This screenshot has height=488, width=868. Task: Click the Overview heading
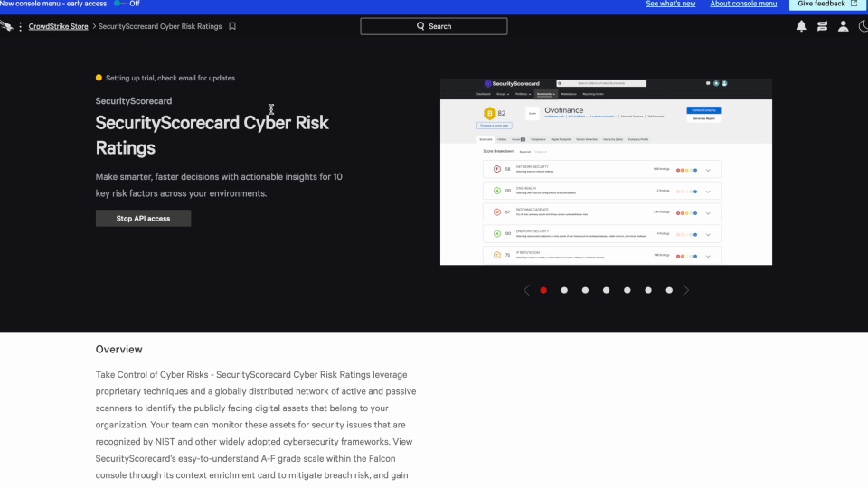119,349
